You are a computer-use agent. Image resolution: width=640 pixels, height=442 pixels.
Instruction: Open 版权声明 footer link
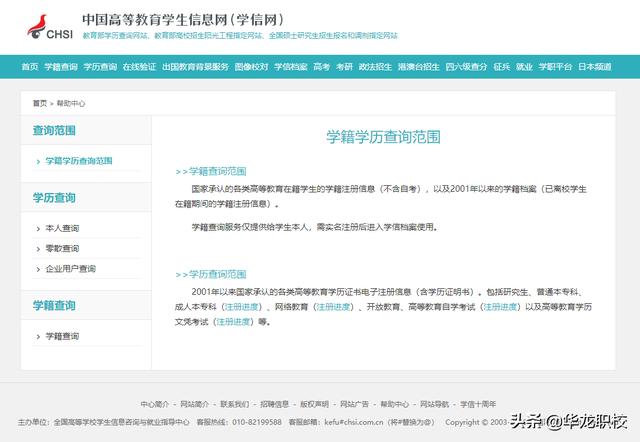(314, 404)
